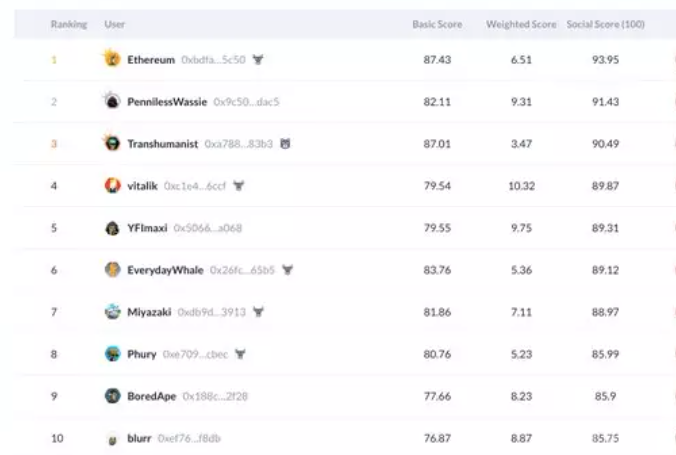The width and height of the screenshot is (676, 455).
Task: Click the blurr avatar thumbnail
Action: 113,439
